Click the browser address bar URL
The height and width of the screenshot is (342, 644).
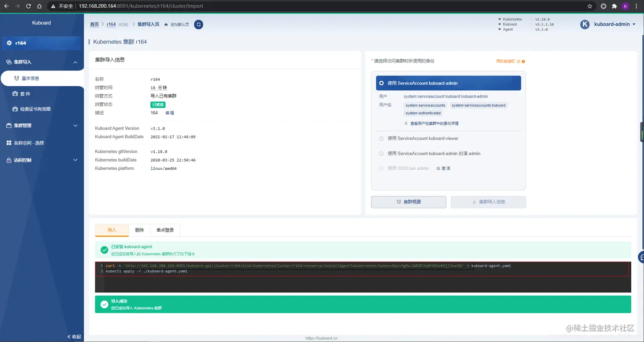[141, 6]
